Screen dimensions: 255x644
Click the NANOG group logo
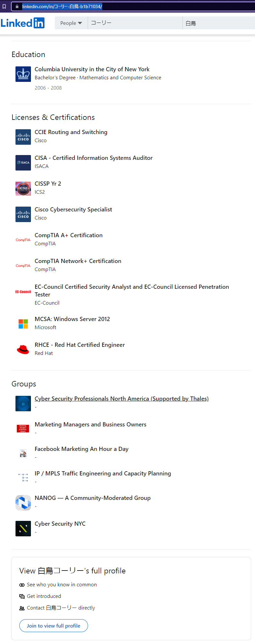coord(23,503)
